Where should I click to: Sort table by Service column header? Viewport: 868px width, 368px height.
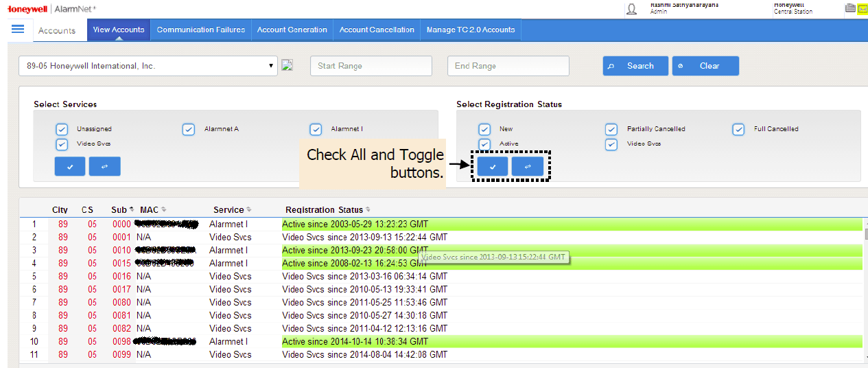click(x=231, y=210)
